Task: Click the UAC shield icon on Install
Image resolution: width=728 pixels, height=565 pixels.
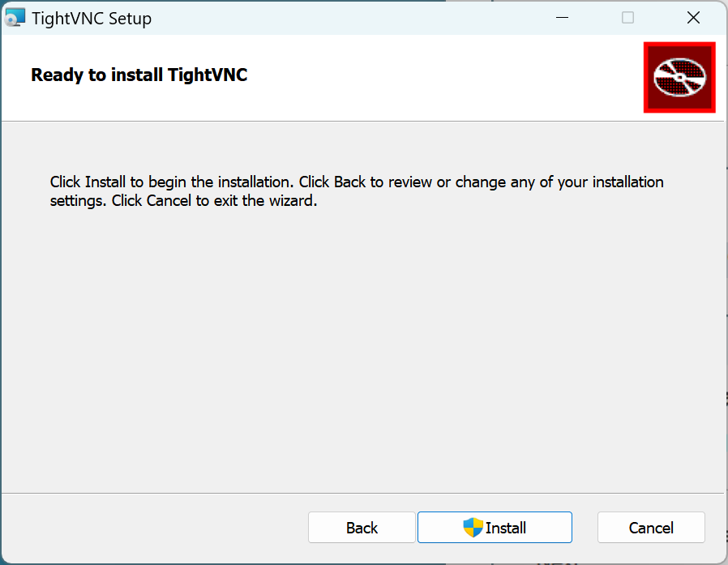Action: pos(473,528)
